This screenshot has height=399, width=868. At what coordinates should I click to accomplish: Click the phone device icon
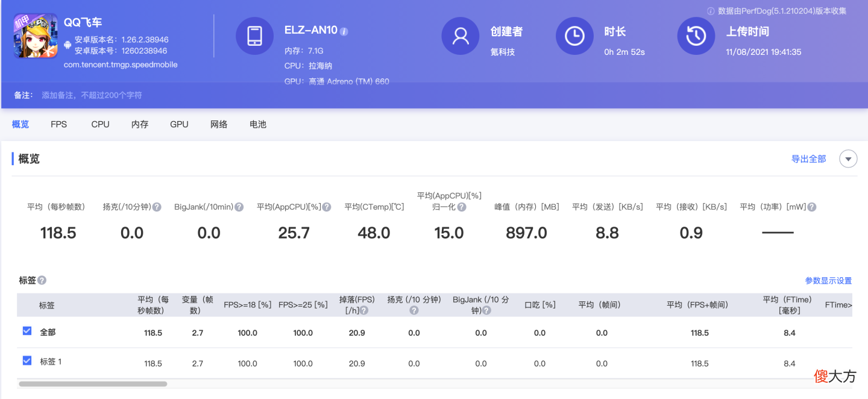pyautogui.click(x=254, y=36)
